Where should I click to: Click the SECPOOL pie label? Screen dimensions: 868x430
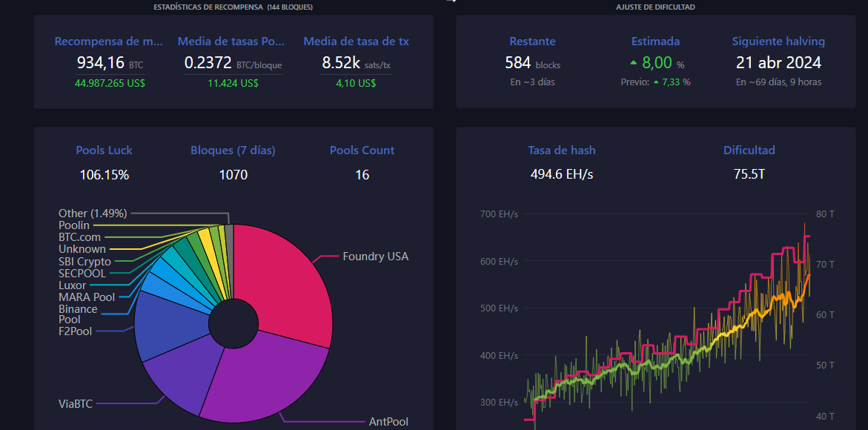pyautogui.click(x=82, y=274)
